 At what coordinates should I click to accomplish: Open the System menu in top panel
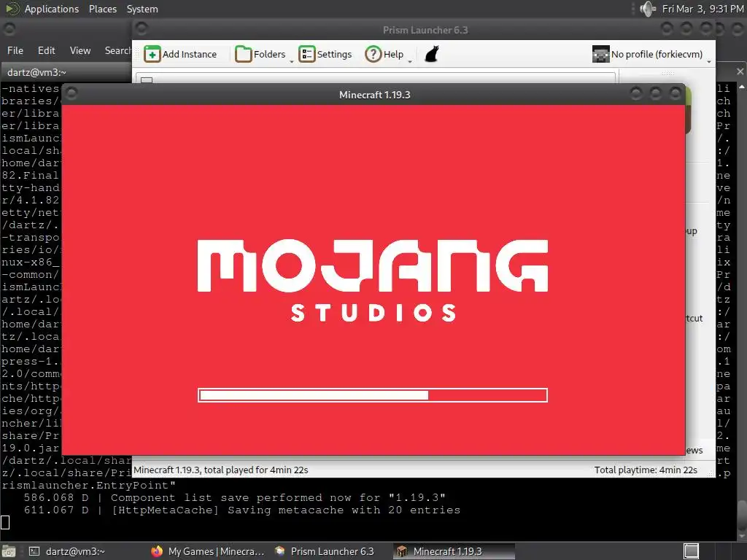(x=142, y=9)
